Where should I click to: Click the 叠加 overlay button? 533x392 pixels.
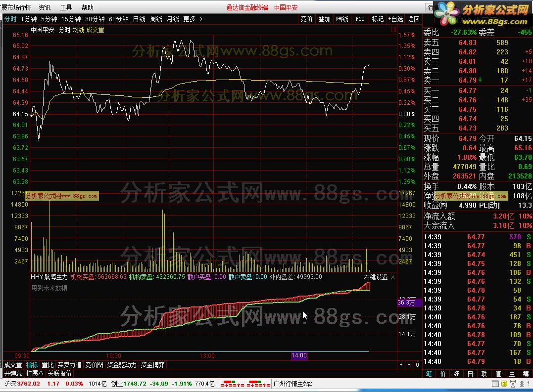(324, 19)
